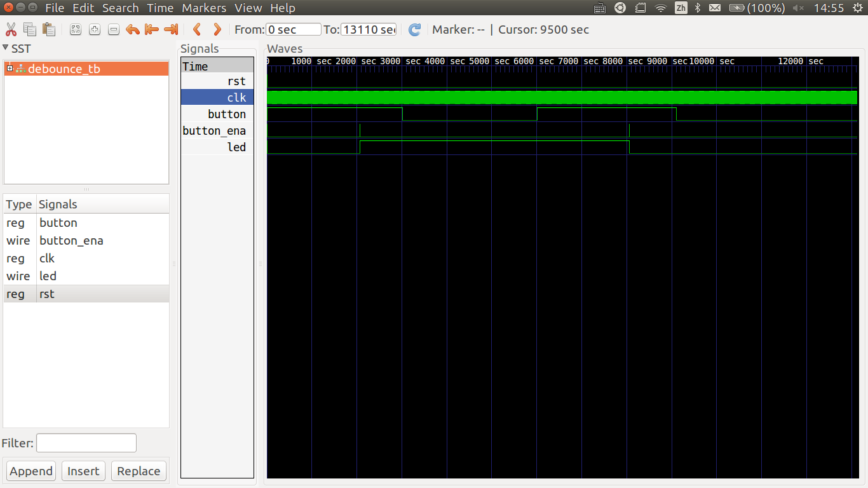Click the signal Filter text field
The image size is (868, 488).
tap(86, 443)
